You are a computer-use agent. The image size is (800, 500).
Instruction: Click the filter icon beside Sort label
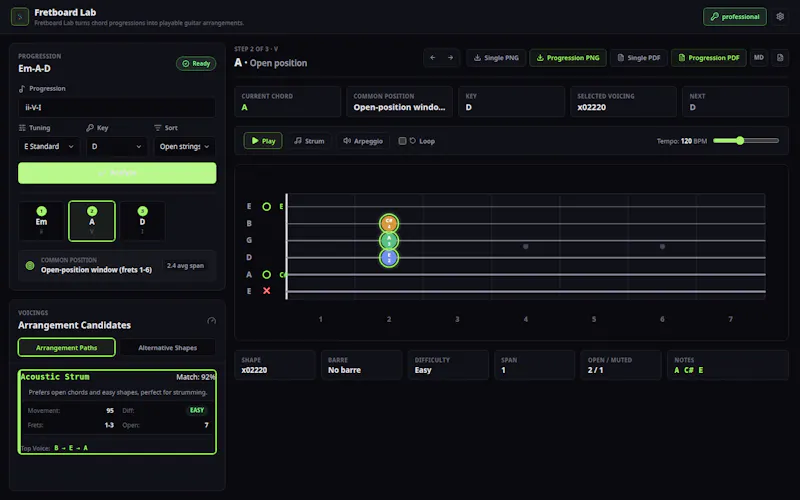click(158, 128)
